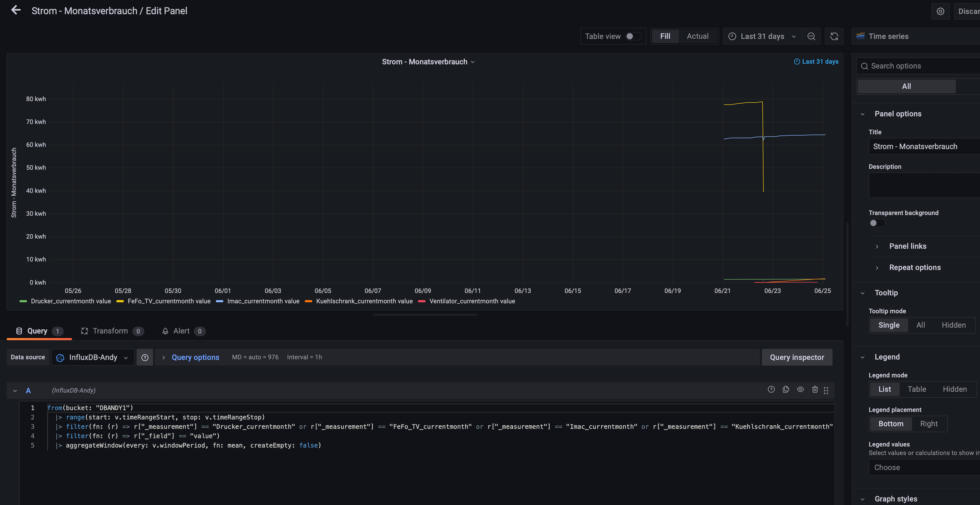Open dashboard settings gear icon

(940, 11)
